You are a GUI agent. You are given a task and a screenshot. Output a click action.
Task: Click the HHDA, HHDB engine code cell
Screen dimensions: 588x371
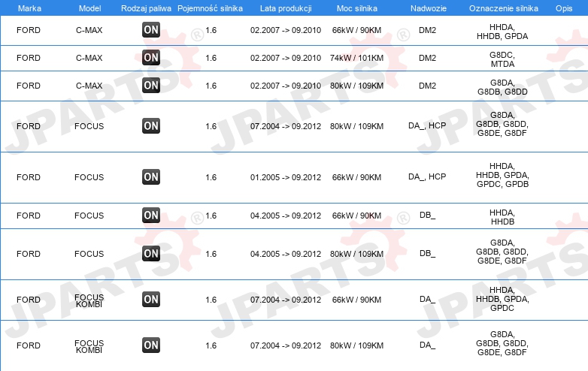[x=502, y=217]
